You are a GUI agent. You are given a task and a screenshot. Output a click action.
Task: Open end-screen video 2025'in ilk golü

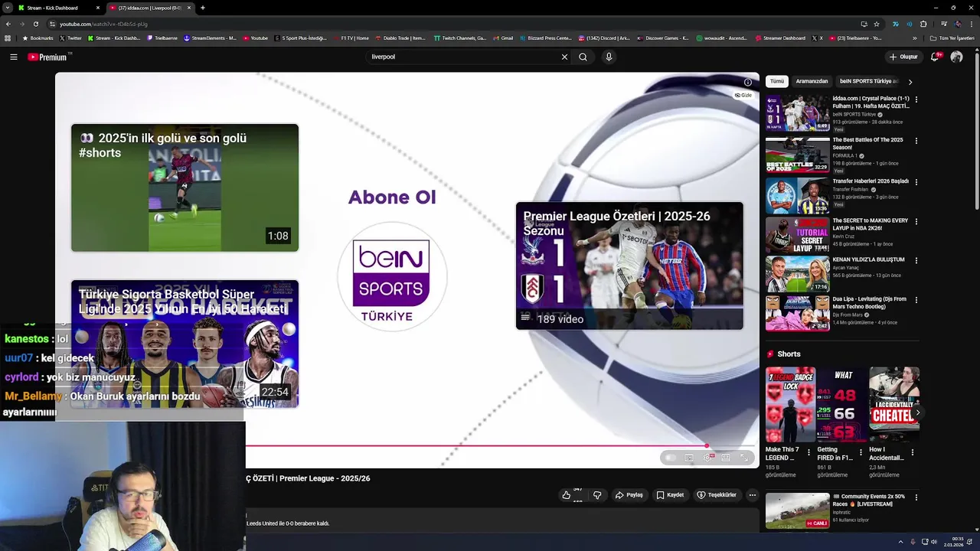[x=185, y=187]
